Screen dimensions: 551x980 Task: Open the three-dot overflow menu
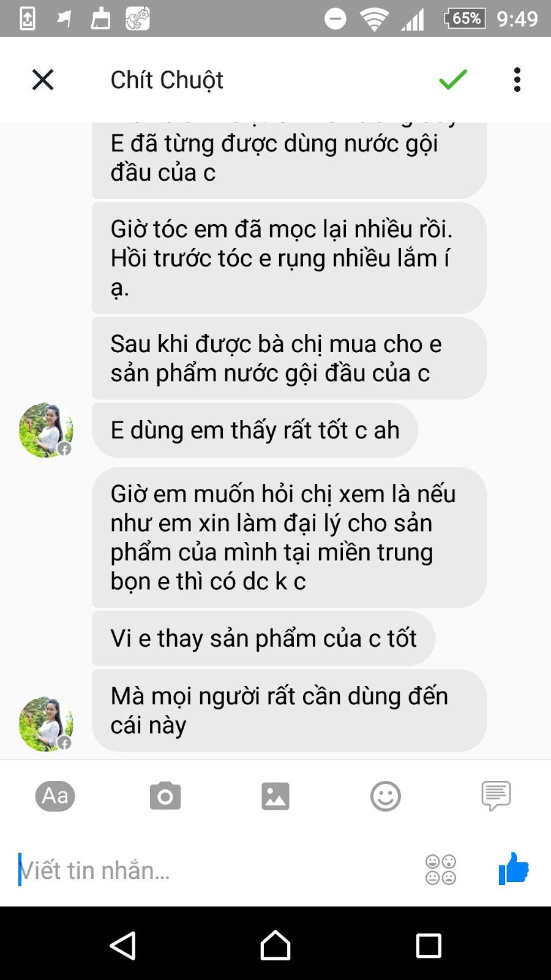[517, 80]
